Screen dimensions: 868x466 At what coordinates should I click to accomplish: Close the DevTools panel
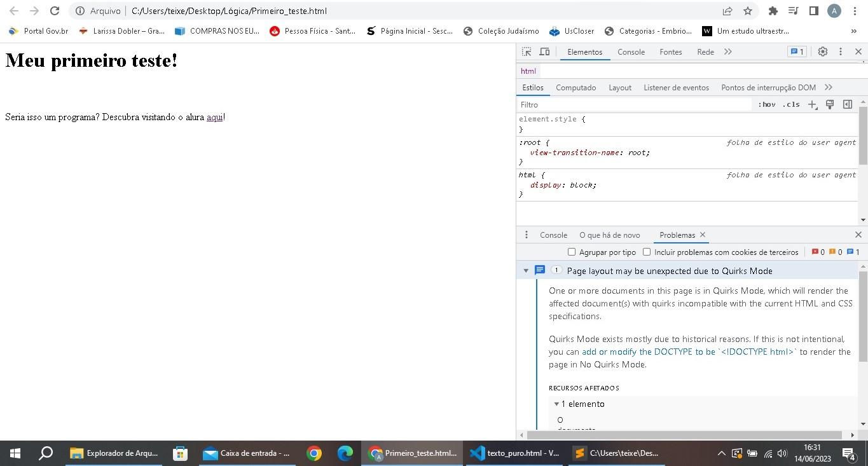858,52
